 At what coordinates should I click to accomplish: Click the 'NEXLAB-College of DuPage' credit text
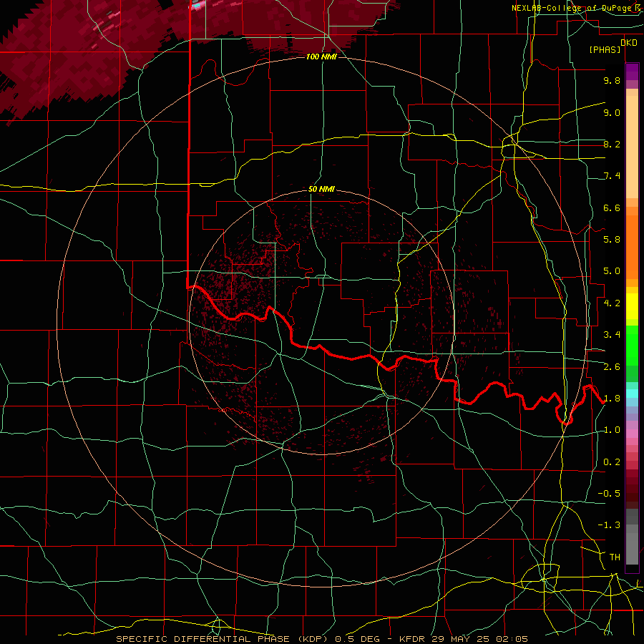click(571, 8)
